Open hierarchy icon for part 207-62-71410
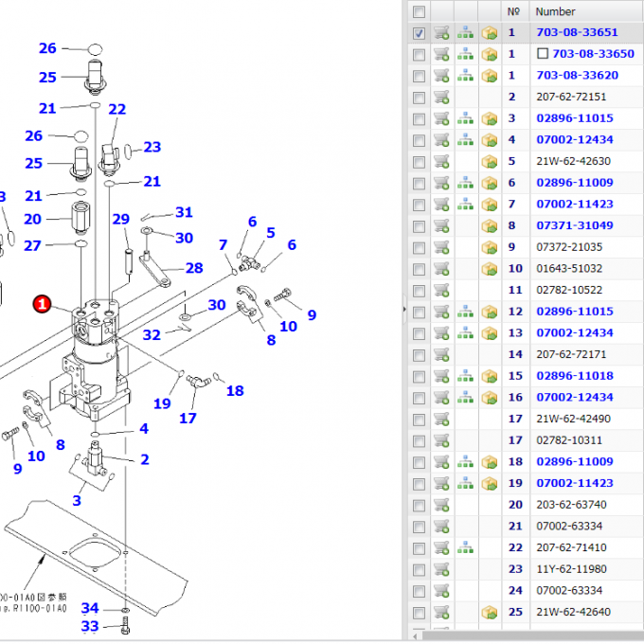 (x=465, y=547)
